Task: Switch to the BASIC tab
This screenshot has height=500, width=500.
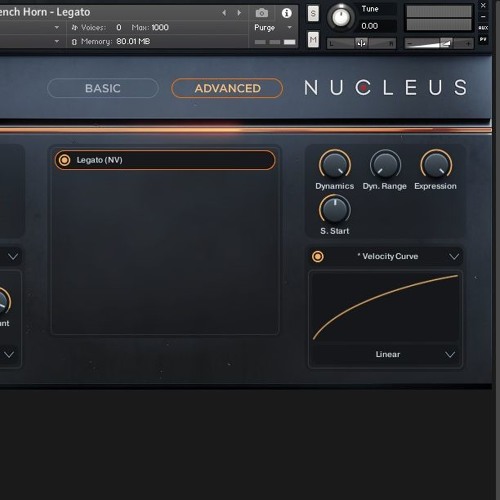Action: click(103, 88)
